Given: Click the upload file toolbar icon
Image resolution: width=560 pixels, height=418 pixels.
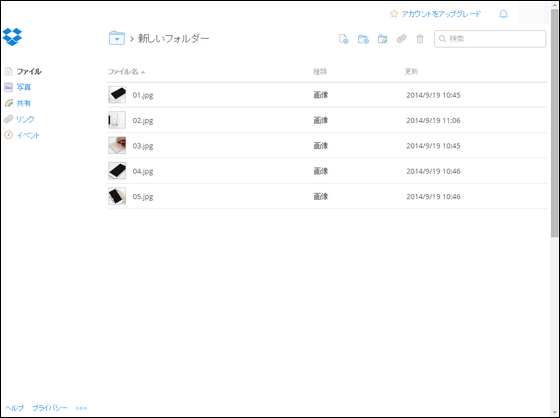Looking at the screenshot, I should point(344,39).
